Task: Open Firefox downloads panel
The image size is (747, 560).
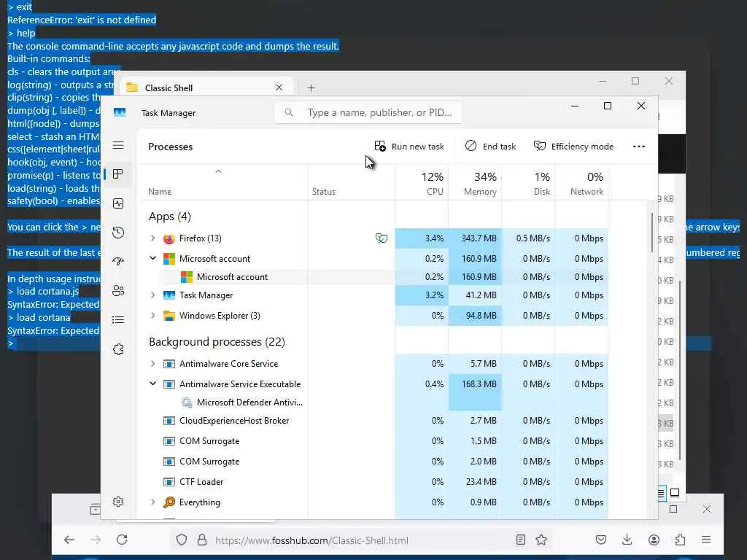Action: click(x=627, y=540)
